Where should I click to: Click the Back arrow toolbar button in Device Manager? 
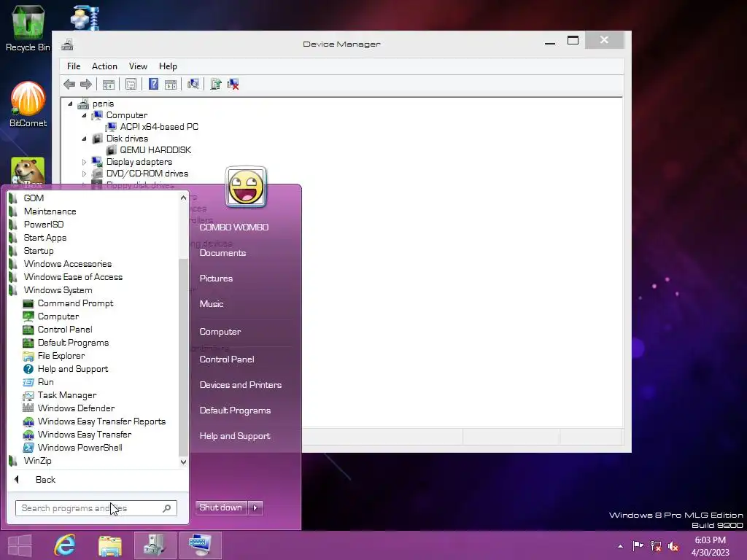(x=69, y=85)
